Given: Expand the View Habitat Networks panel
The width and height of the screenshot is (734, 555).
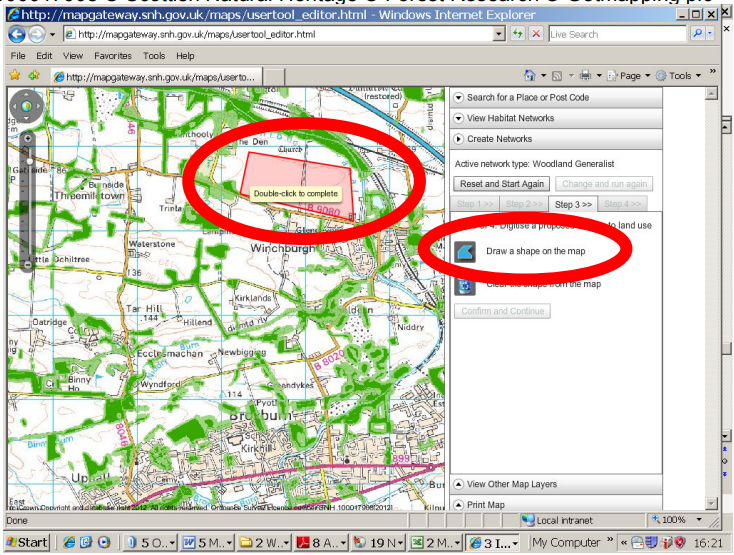Looking at the screenshot, I should pos(556,118).
